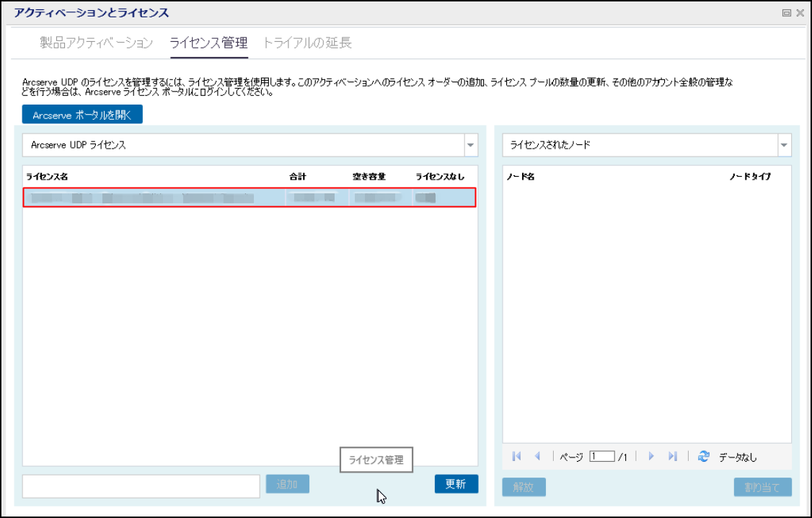This screenshot has height=518, width=812.
Task: Click the Arcserve ポータルを開く button
Action: pos(82,115)
